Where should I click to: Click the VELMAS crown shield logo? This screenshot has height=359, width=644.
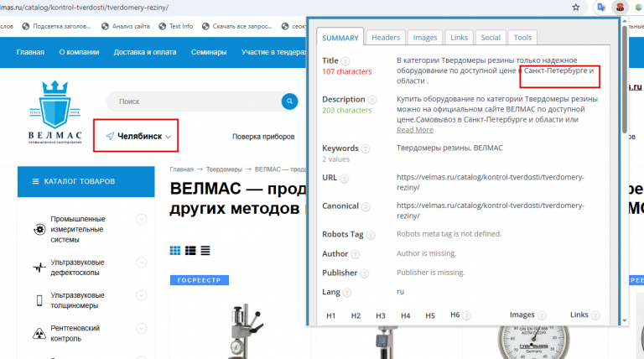[x=55, y=112]
